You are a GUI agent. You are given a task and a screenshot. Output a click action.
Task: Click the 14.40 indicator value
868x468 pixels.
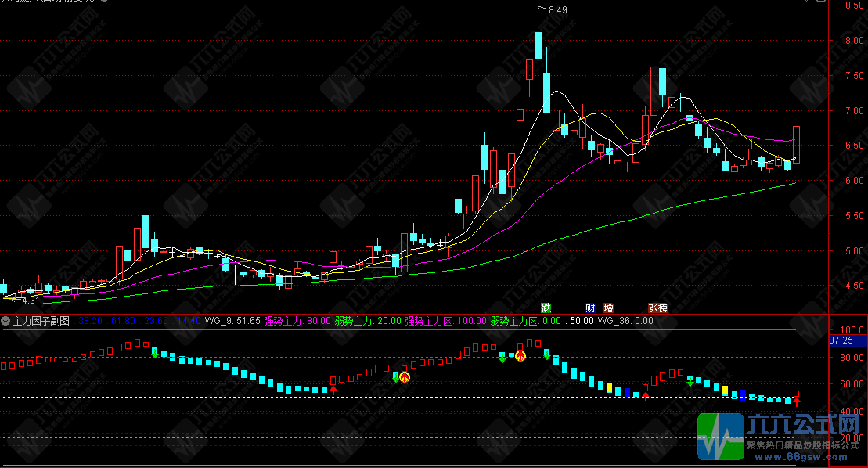189,321
